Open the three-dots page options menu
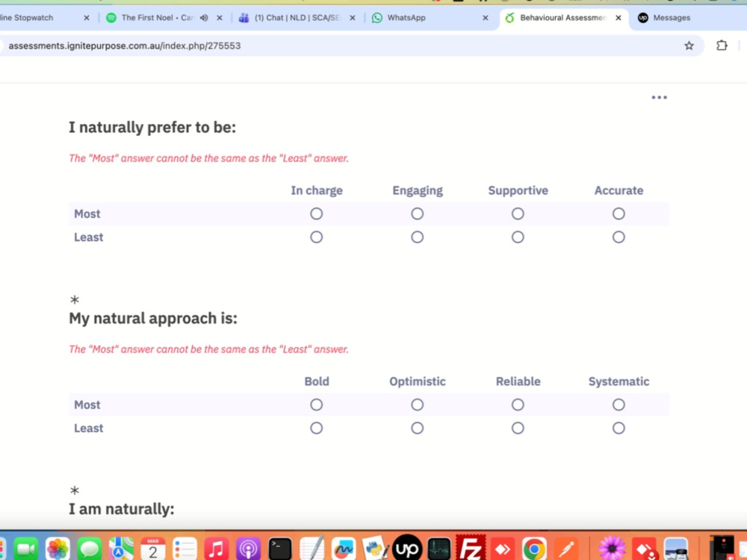747x560 pixels. coord(660,98)
